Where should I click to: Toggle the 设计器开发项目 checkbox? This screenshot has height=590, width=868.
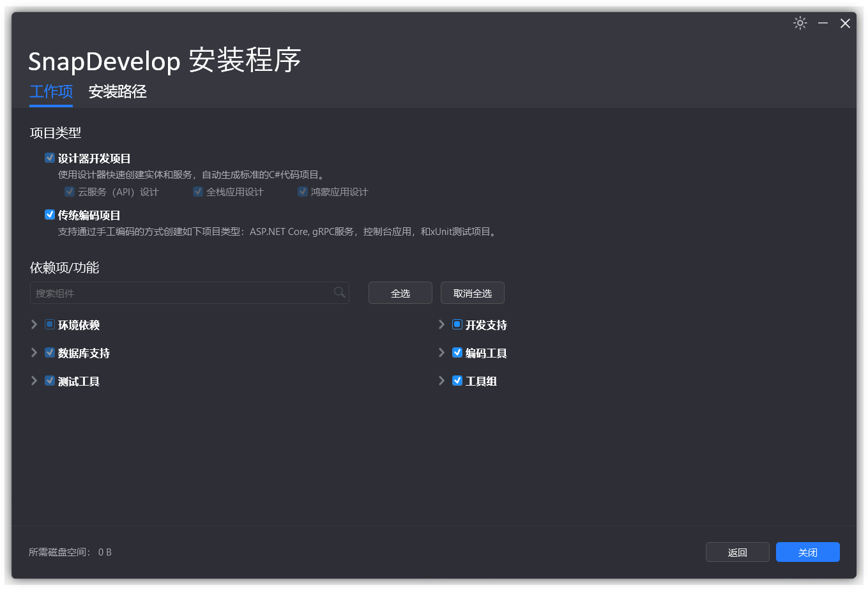50,158
